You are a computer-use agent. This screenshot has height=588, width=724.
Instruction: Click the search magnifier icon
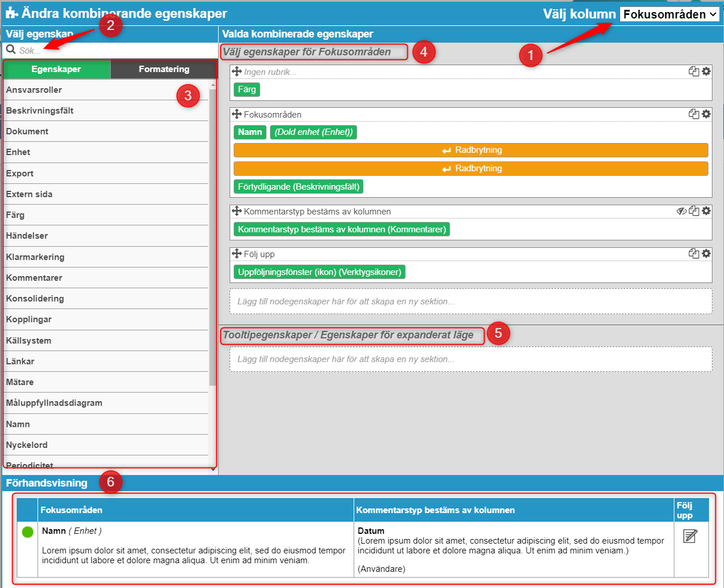pos(10,50)
